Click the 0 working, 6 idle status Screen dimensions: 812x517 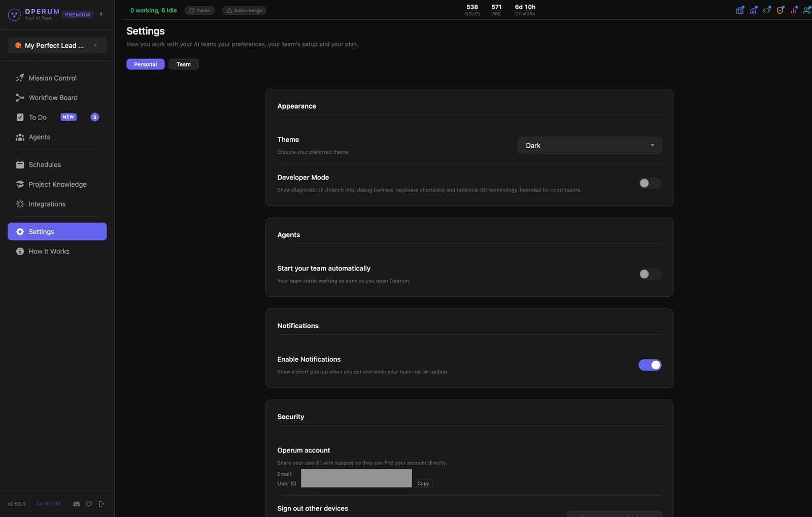point(153,11)
